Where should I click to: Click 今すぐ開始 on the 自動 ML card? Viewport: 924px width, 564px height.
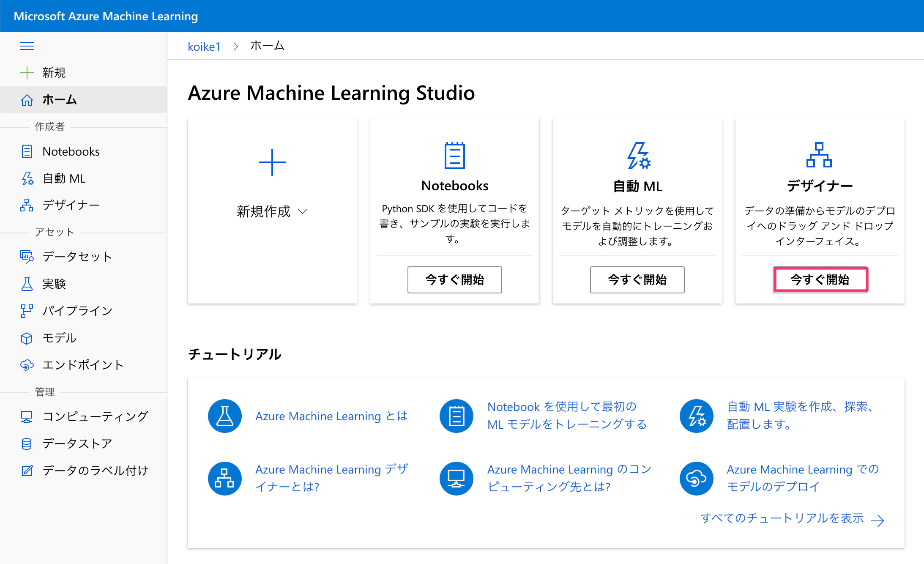637,279
